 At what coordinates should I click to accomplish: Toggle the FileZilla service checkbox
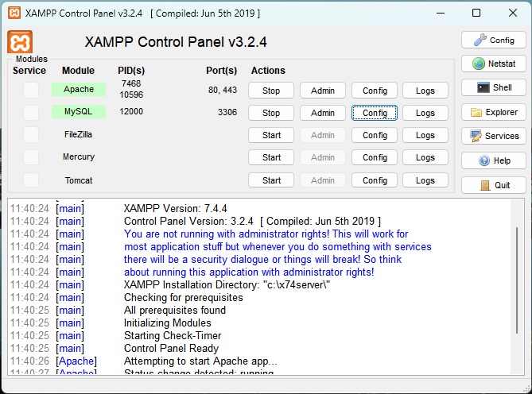pyautogui.click(x=31, y=135)
